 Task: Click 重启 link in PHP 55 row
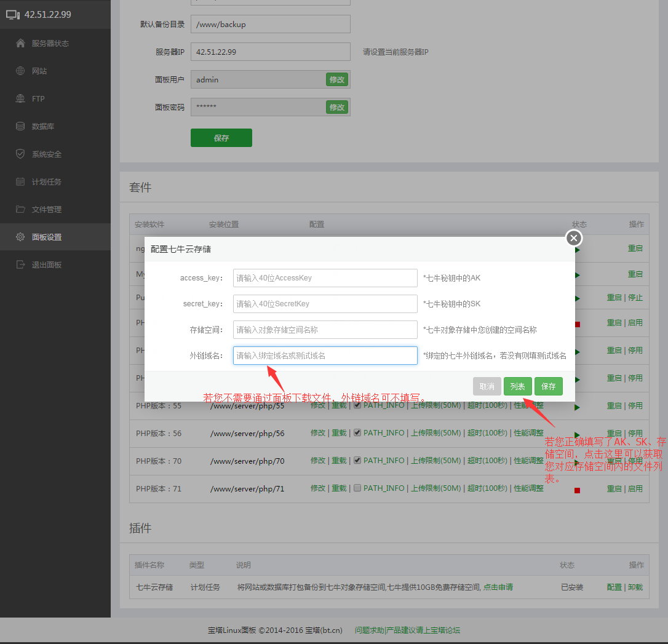tap(614, 405)
